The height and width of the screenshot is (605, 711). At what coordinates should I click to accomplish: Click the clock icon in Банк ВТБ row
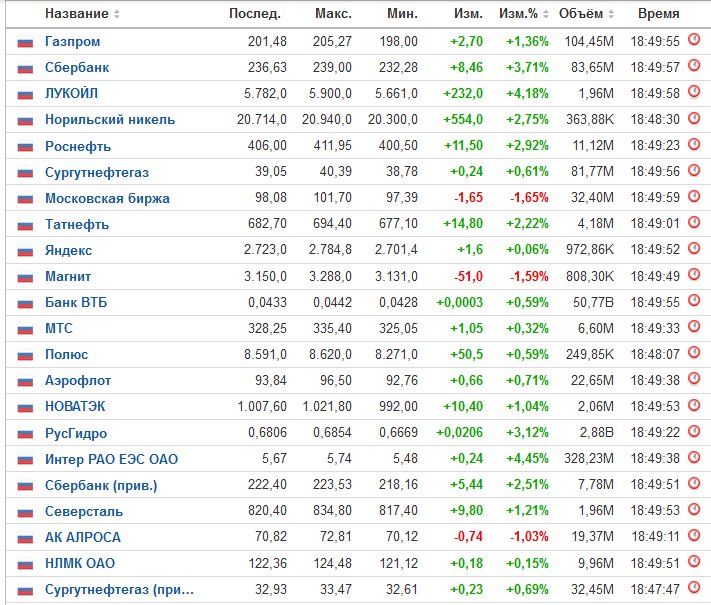pos(694,300)
